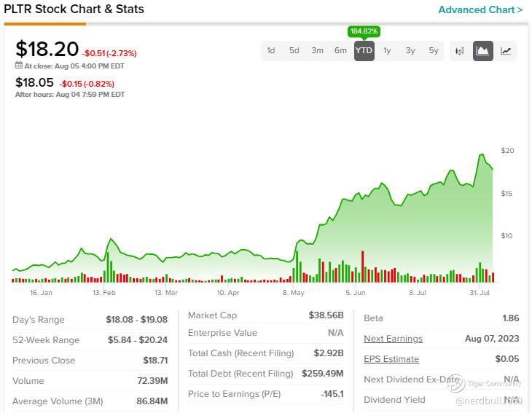Click the Dividend Yield label
This screenshot has width=532, height=413.
pyautogui.click(x=394, y=400)
